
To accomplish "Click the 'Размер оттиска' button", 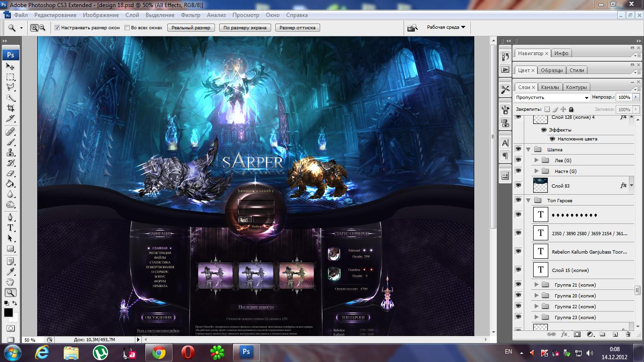I will pyautogui.click(x=297, y=28).
